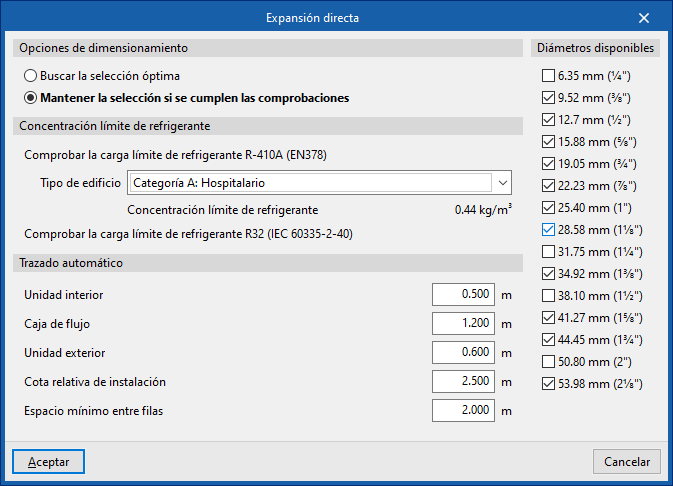Select 'Buscar la selección óptima' radio option
The image size is (673, 486).
click(x=32, y=75)
